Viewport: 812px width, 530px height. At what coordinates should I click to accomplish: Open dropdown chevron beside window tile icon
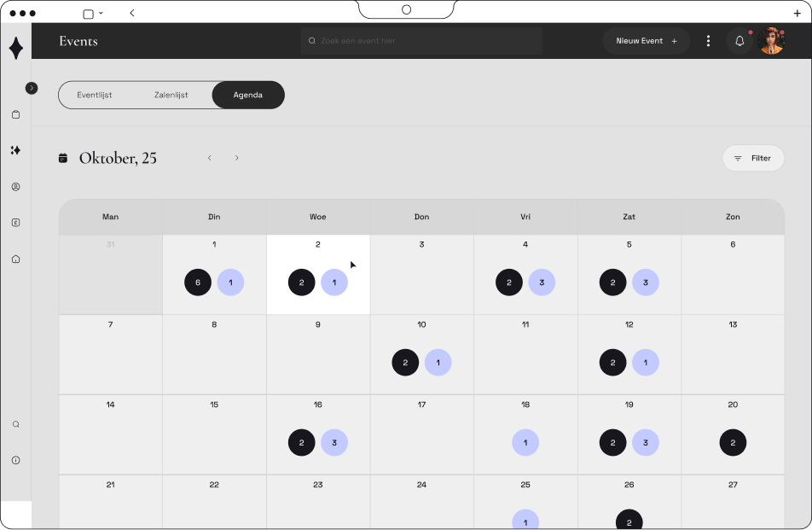point(101,13)
